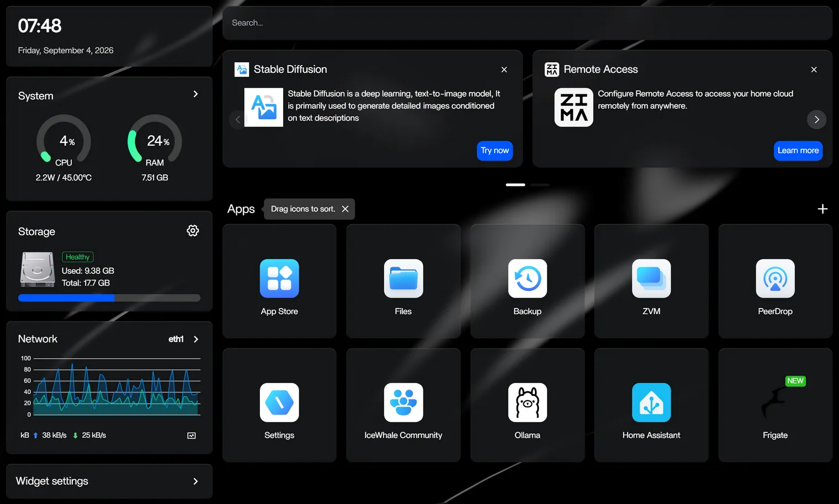Open Widget settings
The image size is (839, 504).
109,481
